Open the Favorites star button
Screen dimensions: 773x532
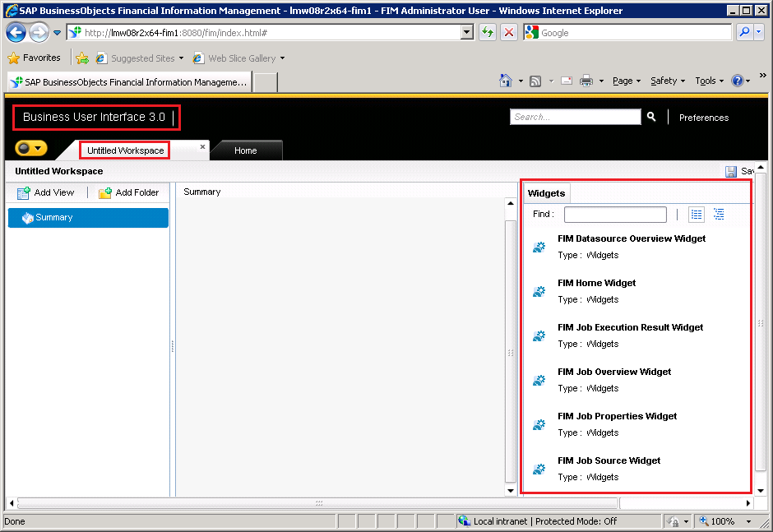[x=34, y=58]
